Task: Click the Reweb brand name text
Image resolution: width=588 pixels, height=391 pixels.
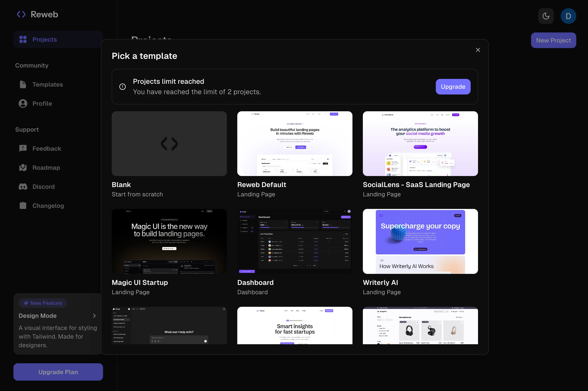Action: pyautogui.click(x=44, y=15)
